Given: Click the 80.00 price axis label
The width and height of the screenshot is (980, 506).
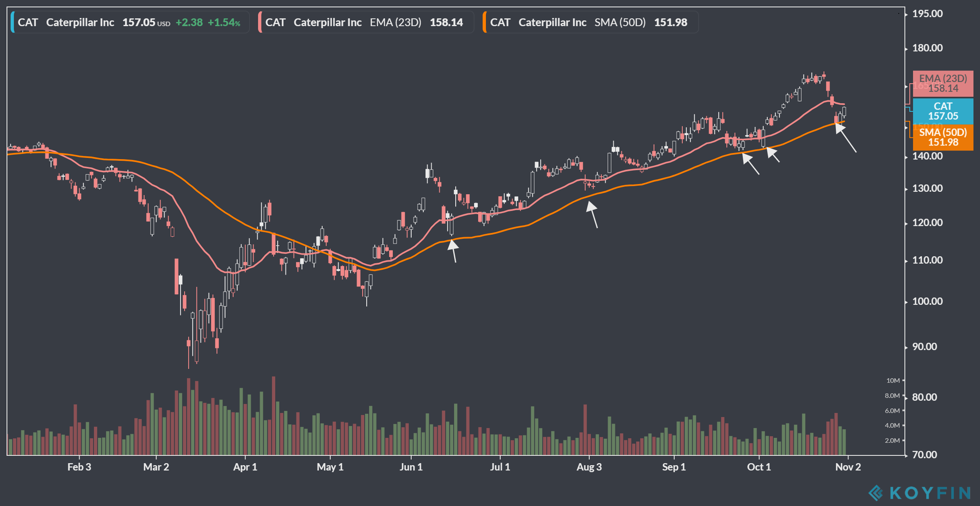Looking at the screenshot, I should [x=924, y=397].
